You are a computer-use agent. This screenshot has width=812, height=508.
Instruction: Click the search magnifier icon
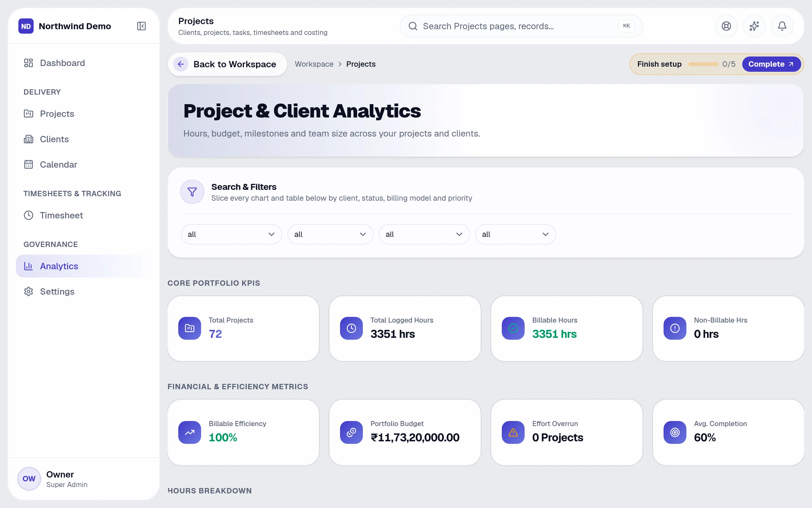(x=413, y=26)
